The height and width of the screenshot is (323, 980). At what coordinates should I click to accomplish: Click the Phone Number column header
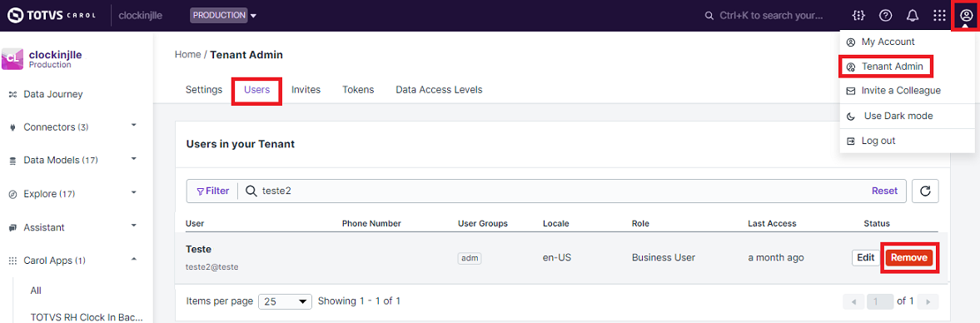[371, 224]
